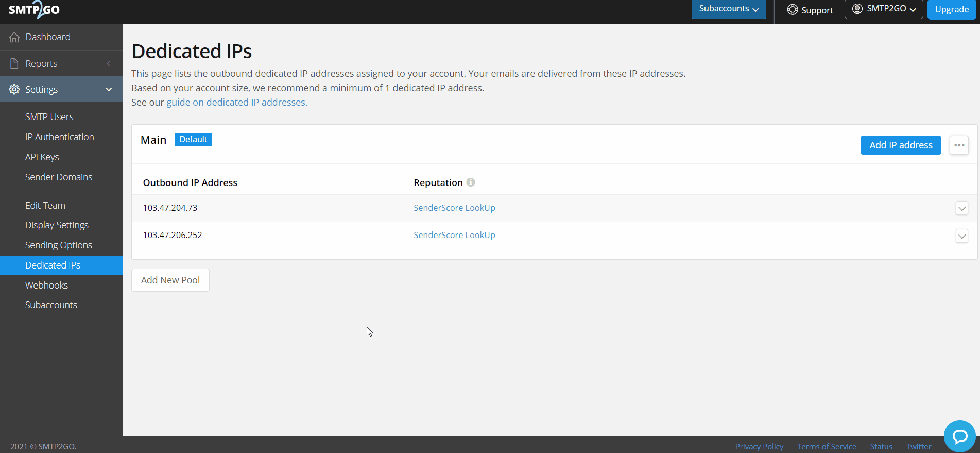Click the Default badge next to Main
The width and height of the screenshot is (980, 453).
click(x=193, y=140)
